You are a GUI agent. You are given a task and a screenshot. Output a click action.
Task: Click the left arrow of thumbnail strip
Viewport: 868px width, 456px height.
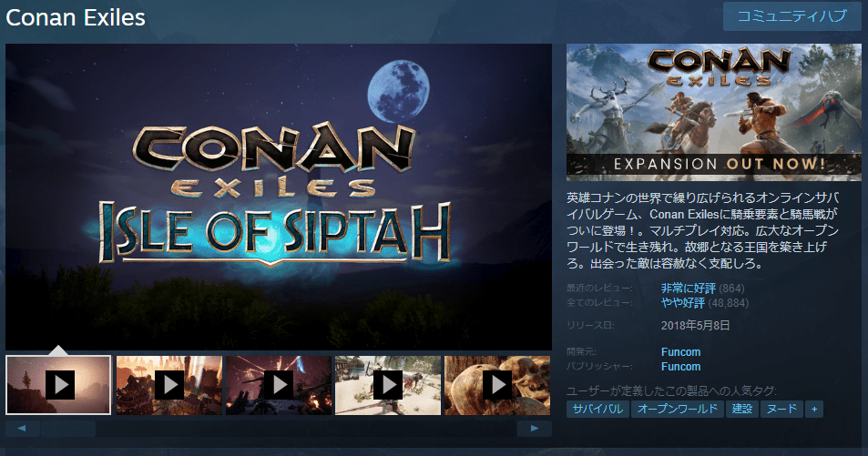[22, 429]
